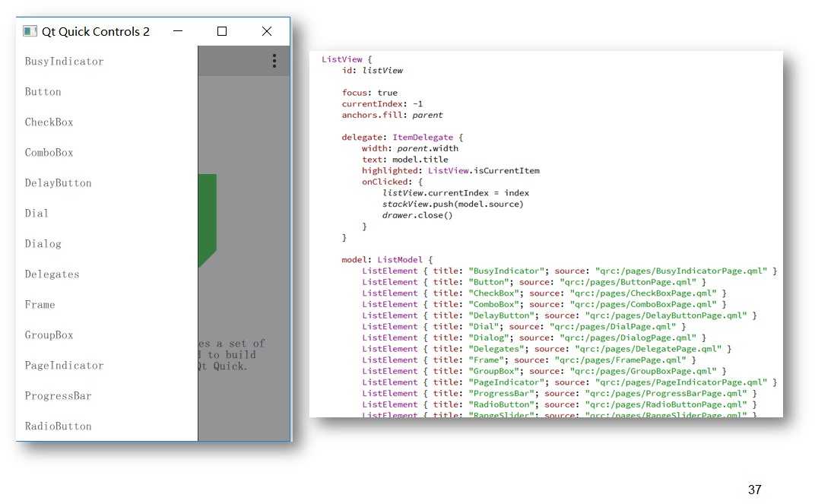
Task: Choose RadioButton in the drawer list
Action: click(x=106, y=426)
